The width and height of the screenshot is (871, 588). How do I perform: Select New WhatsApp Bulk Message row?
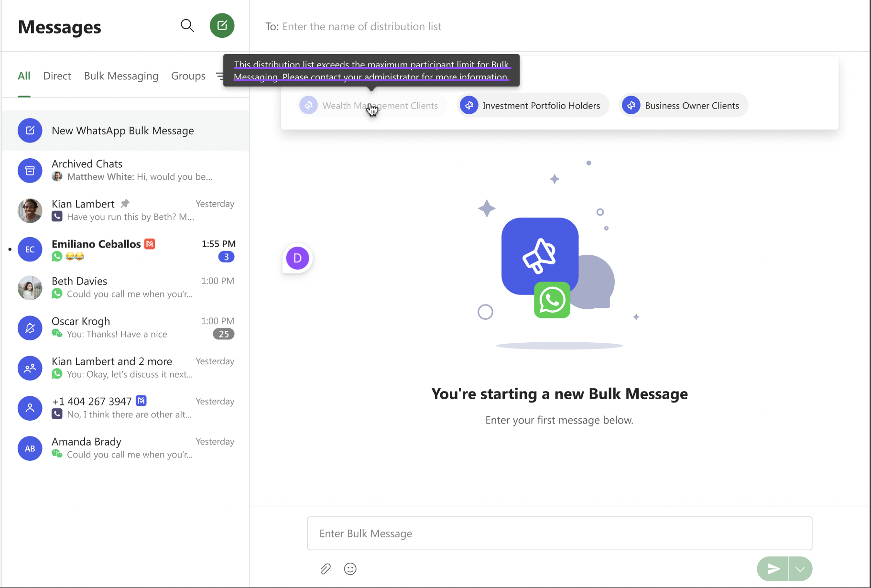(x=126, y=131)
